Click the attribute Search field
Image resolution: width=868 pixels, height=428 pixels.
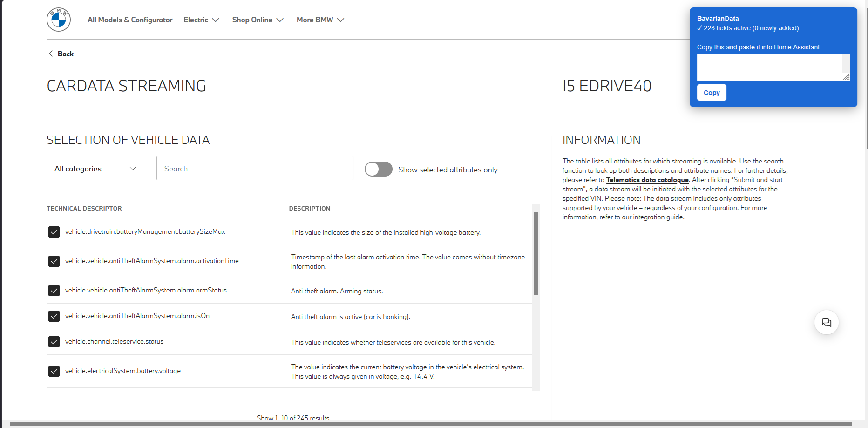[255, 168]
